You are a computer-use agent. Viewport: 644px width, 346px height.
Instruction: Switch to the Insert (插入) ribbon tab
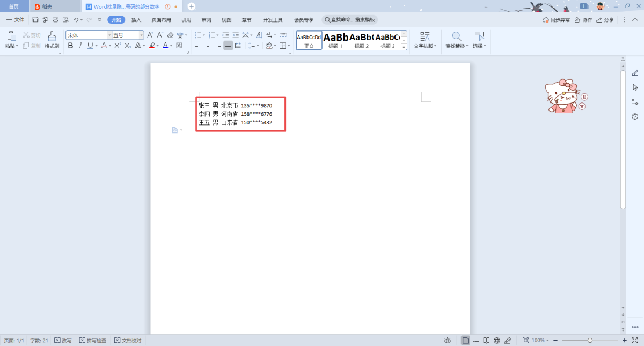click(x=136, y=20)
